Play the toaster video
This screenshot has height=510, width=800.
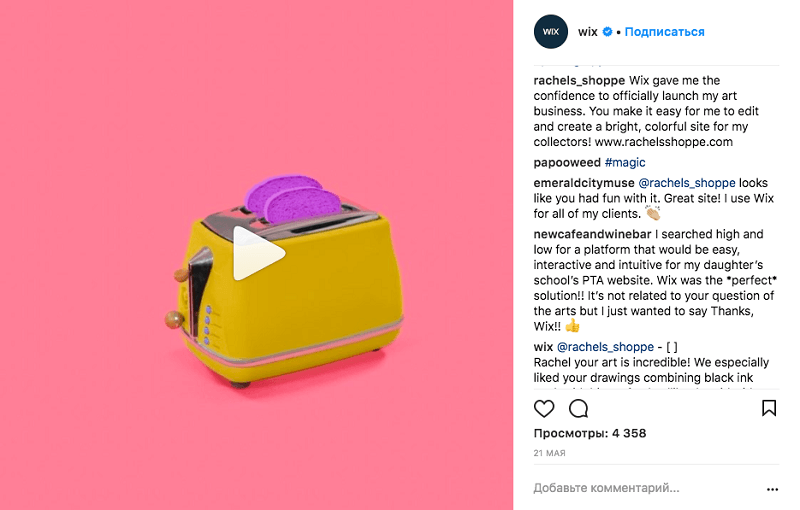(x=259, y=253)
